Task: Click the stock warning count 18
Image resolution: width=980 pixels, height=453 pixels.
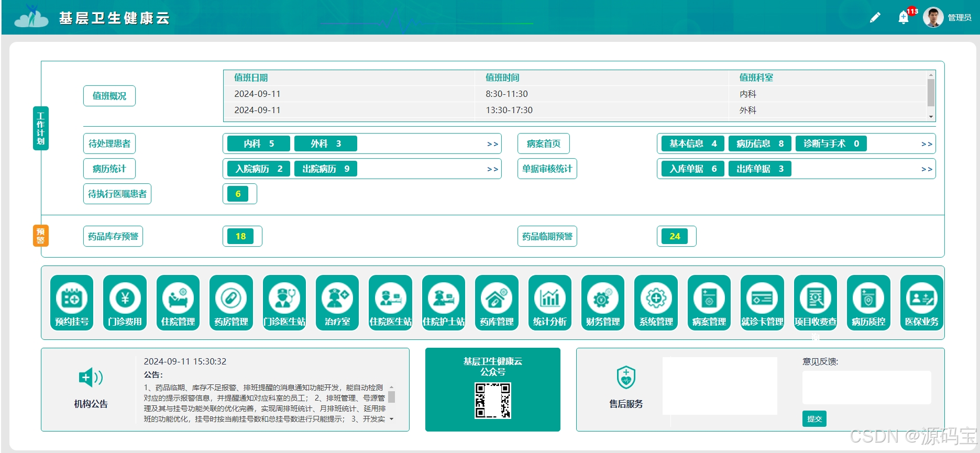Action: (x=240, y=236)
